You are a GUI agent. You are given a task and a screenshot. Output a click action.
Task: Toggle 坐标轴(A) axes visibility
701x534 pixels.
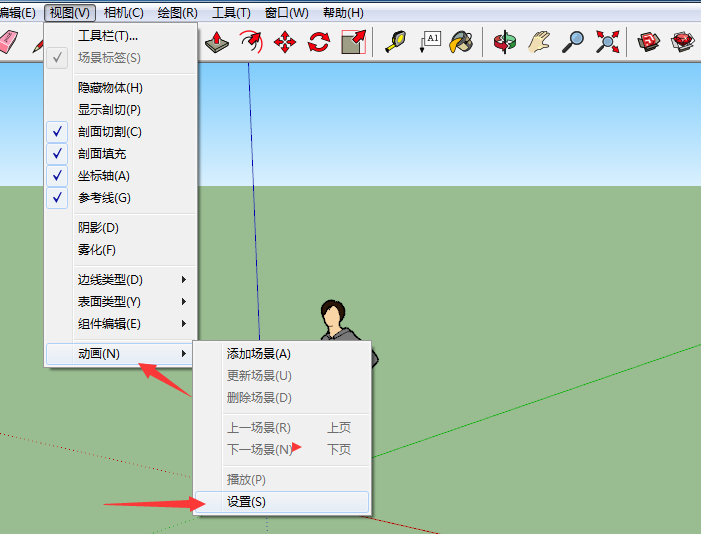tap(121, 176)
